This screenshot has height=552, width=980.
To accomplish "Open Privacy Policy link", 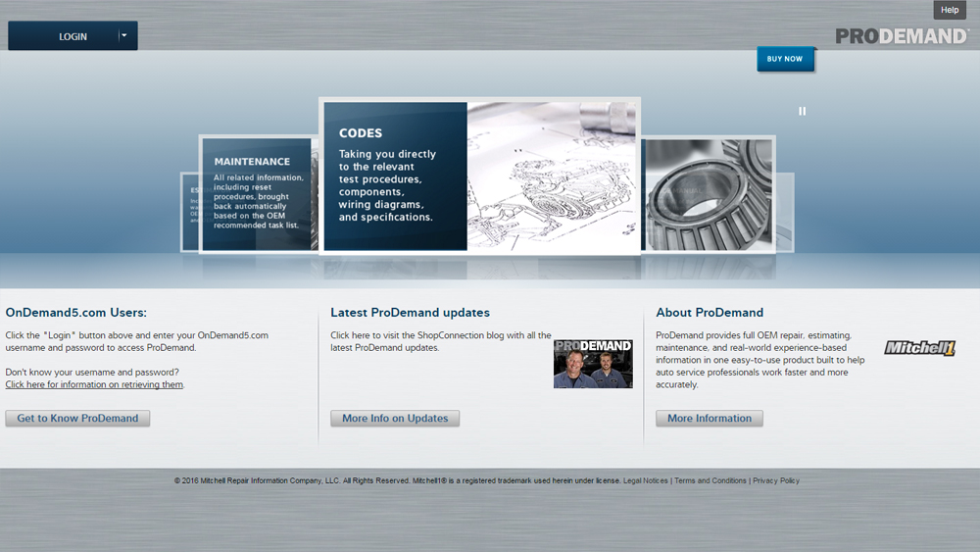I will (775, 480).
